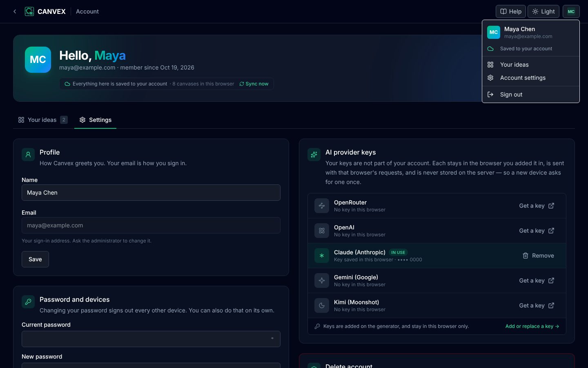Click the AI provider keys sparkle icon
The height and width of the screenshot is (368, 588).
[x=314, y=155]
